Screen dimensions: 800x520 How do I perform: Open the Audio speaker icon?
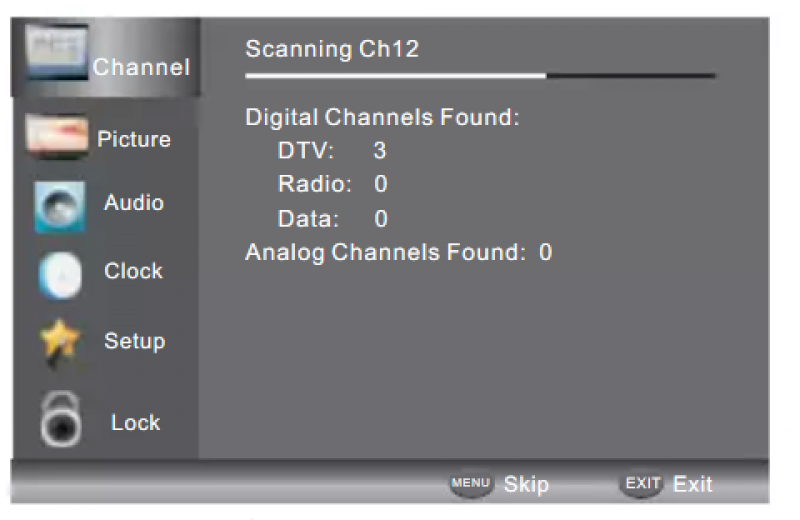[x=60, y=207]
